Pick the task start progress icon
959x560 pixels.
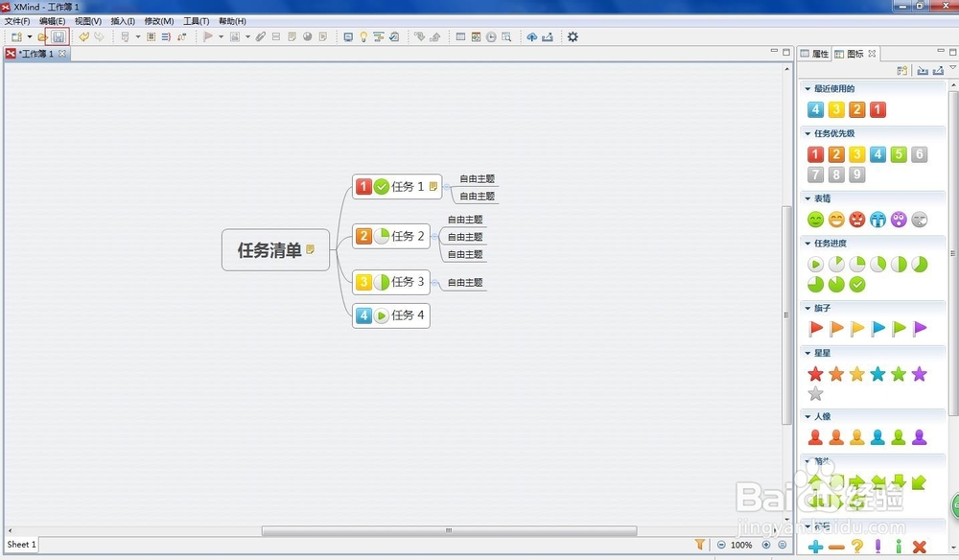pos(815,264)
